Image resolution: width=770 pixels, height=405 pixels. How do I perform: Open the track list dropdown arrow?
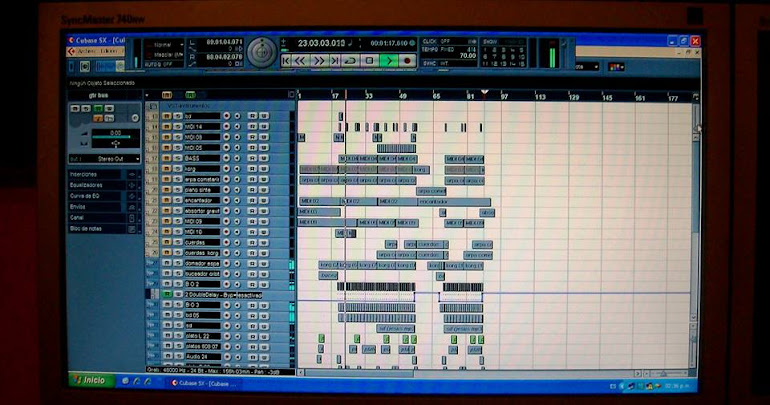(x=146, y=95)
